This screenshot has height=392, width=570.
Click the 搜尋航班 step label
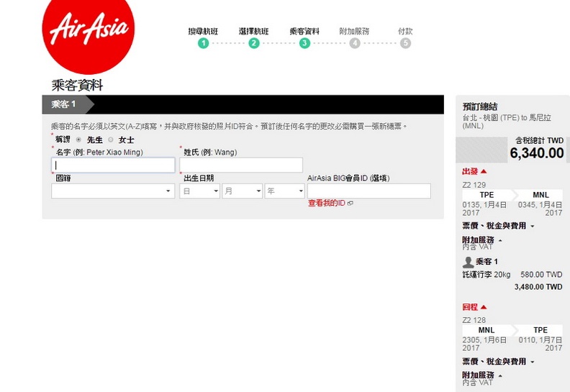point(203,31)
